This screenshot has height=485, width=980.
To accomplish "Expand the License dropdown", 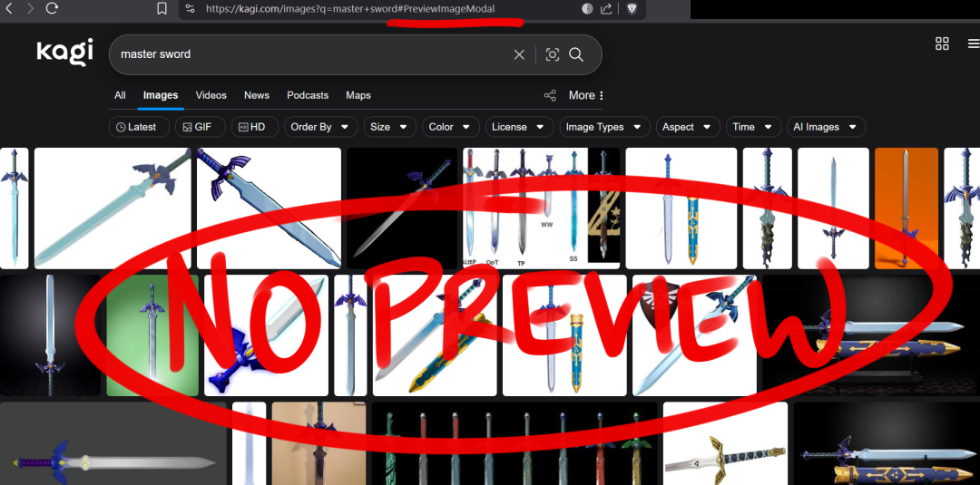I will pos(517,127).
